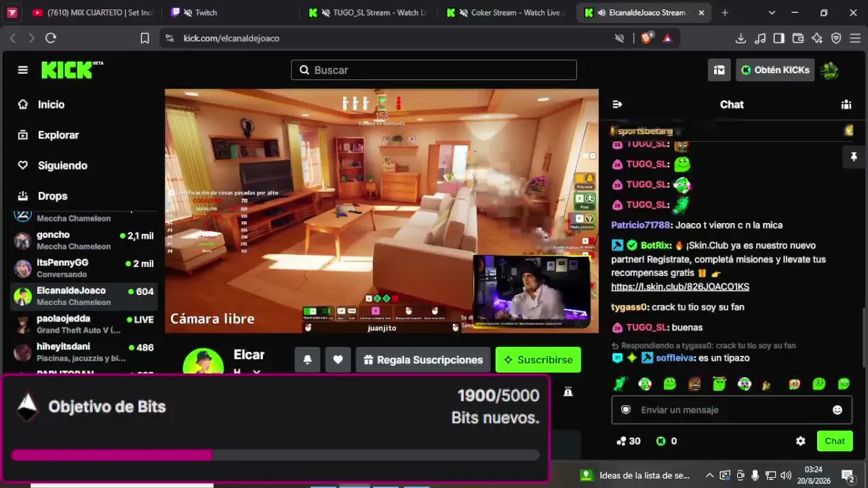Image resolution: width=868 pixels, height=488 pixels.
Task: Go to the KICK home logo
Action: pyautogui.click(x=72, y=70)
